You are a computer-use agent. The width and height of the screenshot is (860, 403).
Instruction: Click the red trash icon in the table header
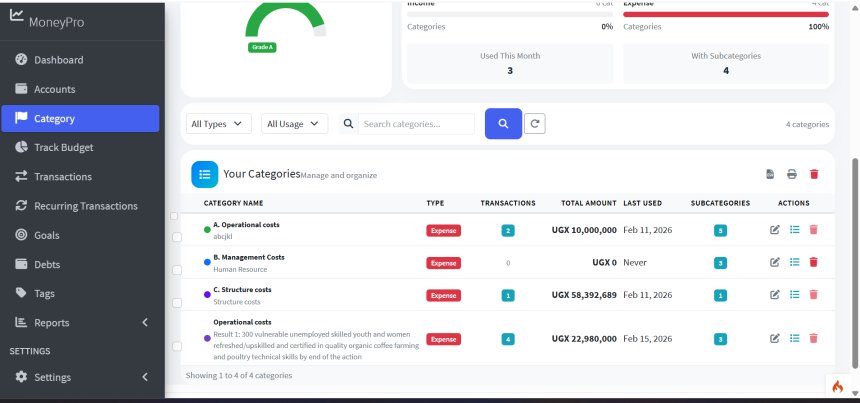(814, 174)
